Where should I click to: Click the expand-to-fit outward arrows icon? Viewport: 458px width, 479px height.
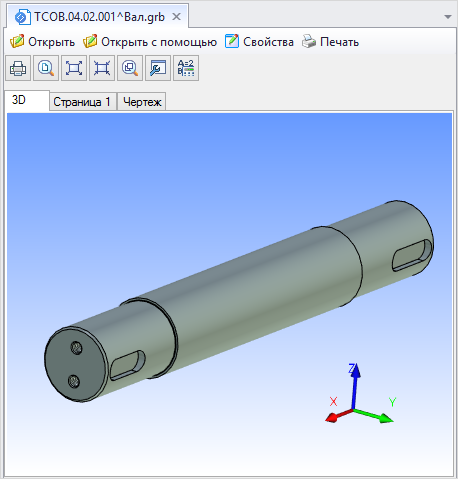click(x=74, y=68)
